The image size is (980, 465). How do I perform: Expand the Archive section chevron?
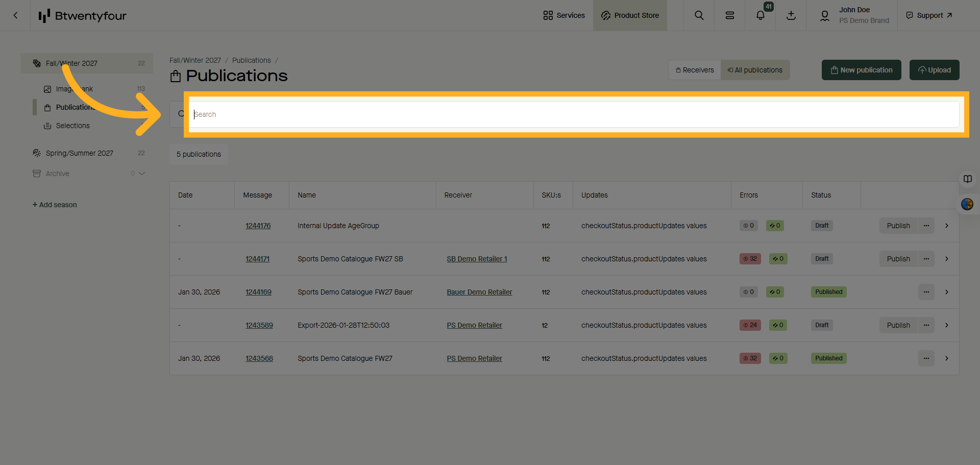click(x=142, y=174)
